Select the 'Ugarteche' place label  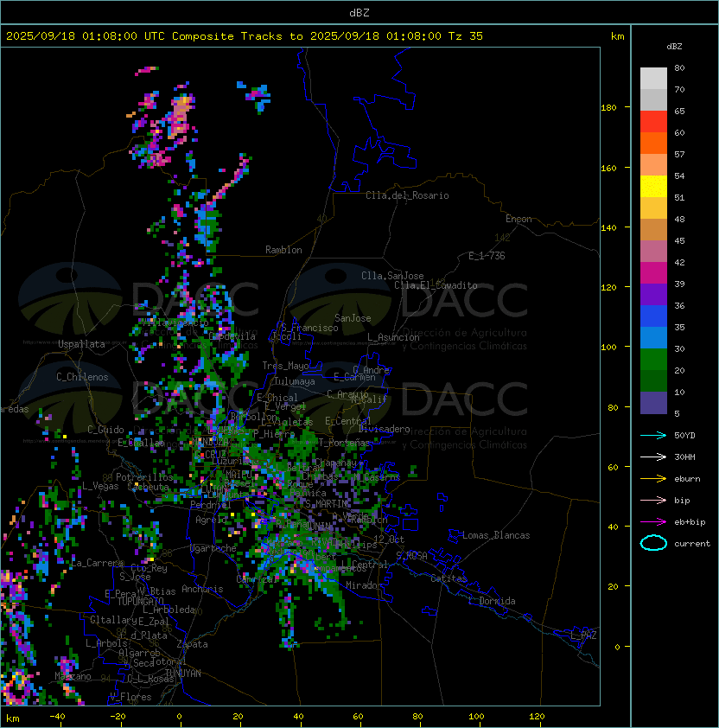coord(213,548)
